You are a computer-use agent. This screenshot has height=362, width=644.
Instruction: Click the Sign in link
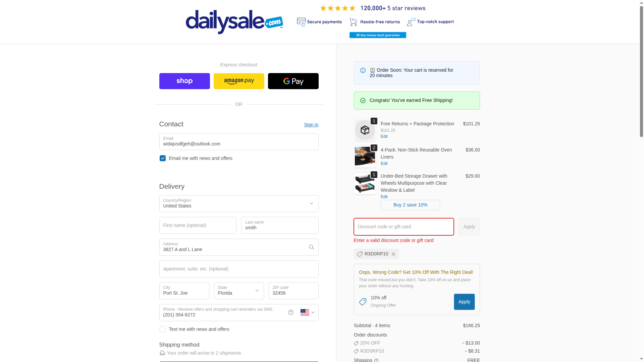(311, 125)
